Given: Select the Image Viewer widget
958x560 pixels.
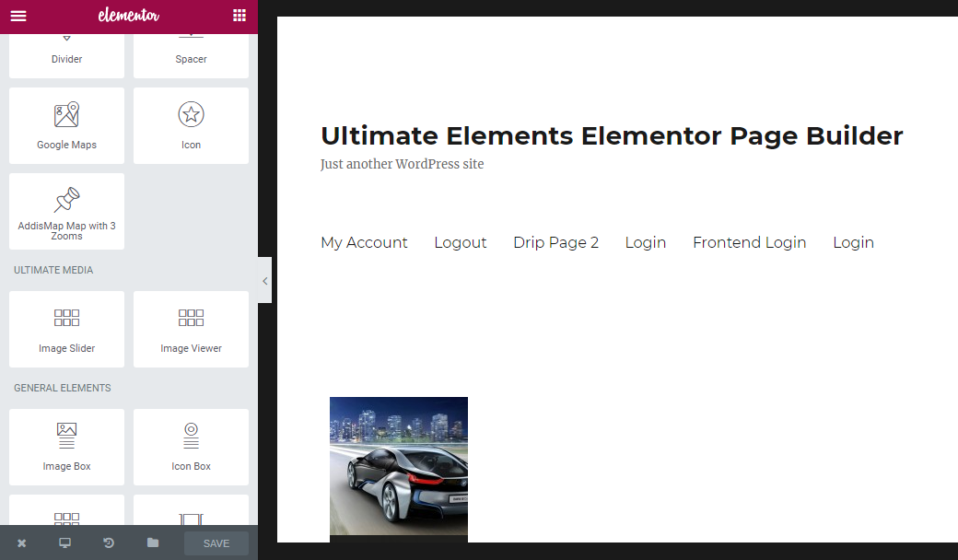Looking at the screenshot, I should point(192,329).
